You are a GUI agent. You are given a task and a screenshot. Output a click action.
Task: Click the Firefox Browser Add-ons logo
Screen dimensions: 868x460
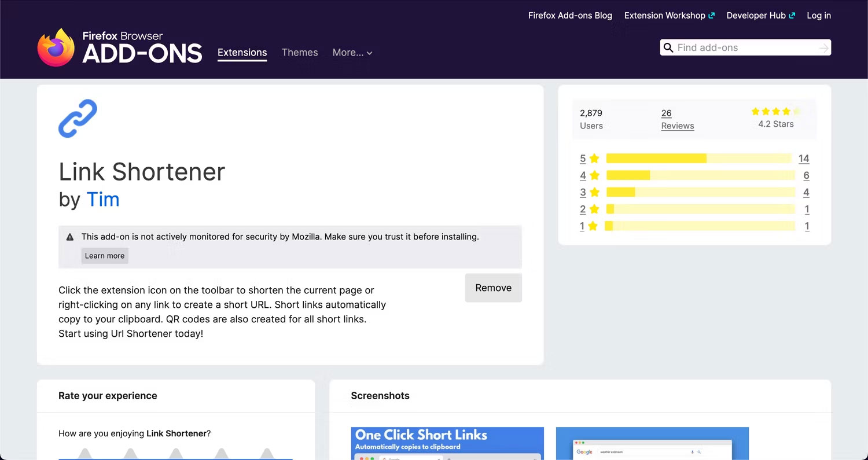pyautogui.click(x=120, y=47)
